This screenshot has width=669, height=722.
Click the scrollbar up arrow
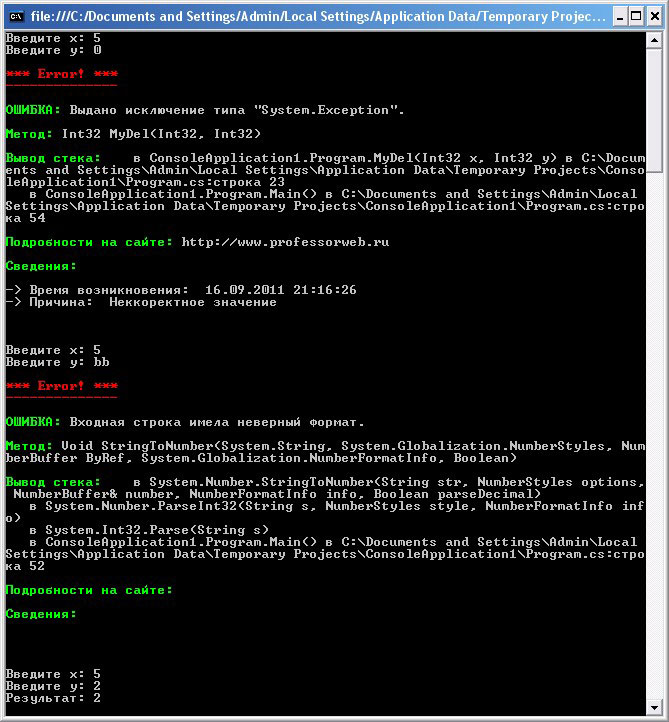coord(654,41)
